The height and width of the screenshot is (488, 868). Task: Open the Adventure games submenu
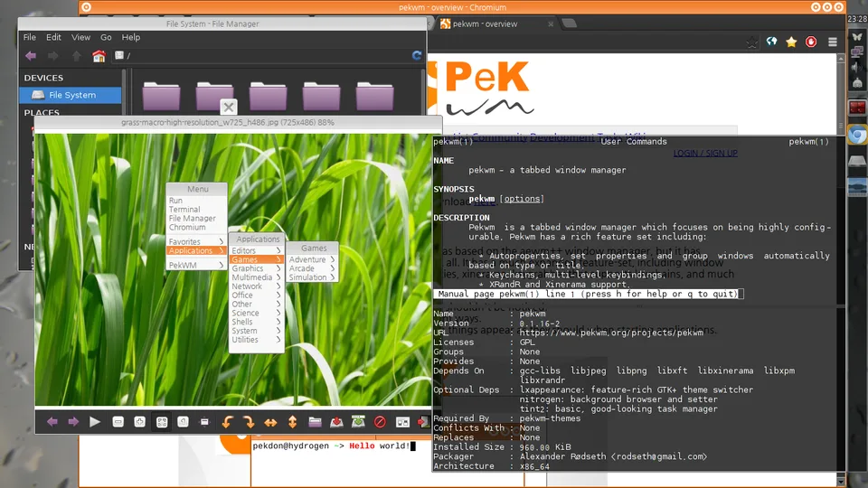312,259
